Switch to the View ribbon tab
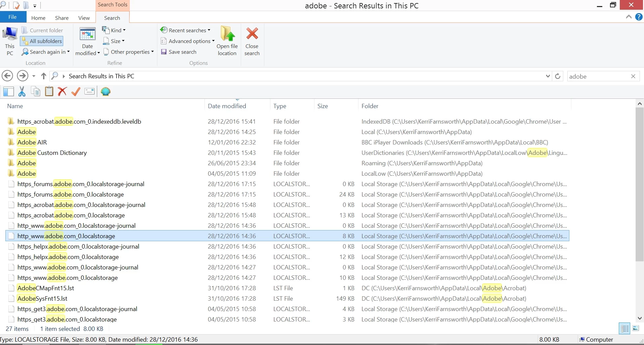The height and width of the screenshot is (345, 644). pyautogui.click(x=84, y=18)
